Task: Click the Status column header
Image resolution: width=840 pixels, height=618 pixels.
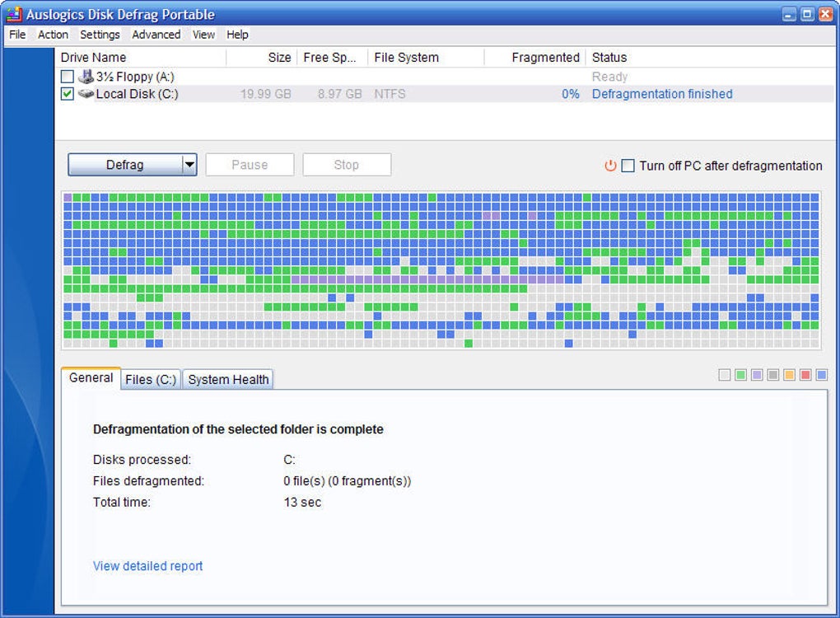Action: pos(710,58)
